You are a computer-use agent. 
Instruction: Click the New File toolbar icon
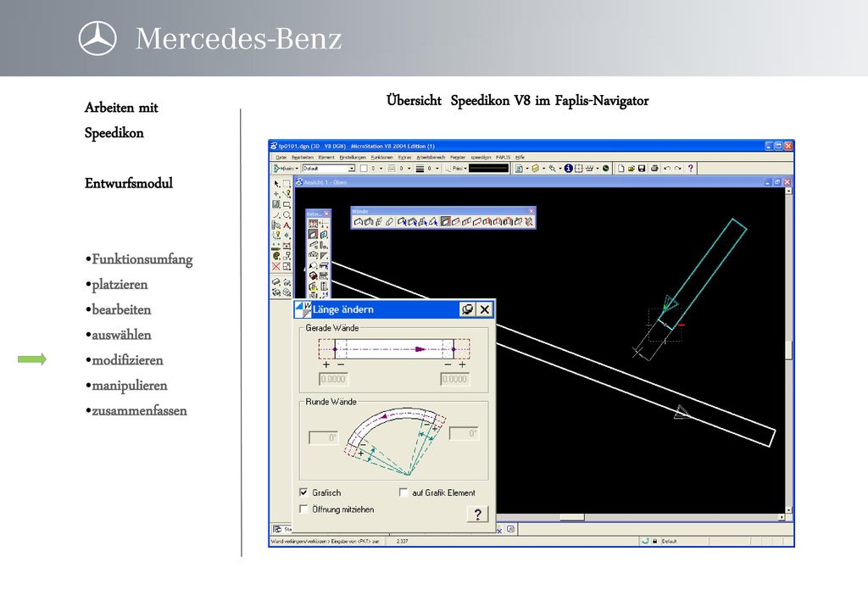pyautogui.click(x=621, y=168)
